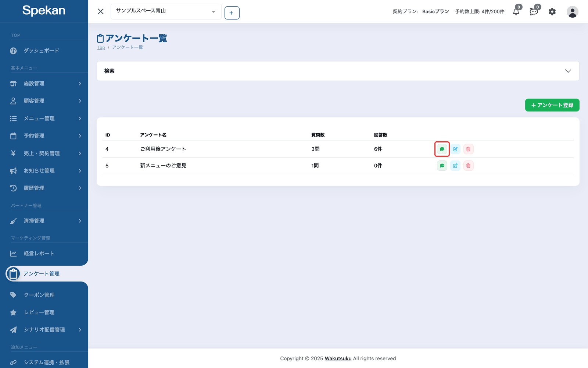
Task: Click the 0件 response count
Action: pos(378,166)
